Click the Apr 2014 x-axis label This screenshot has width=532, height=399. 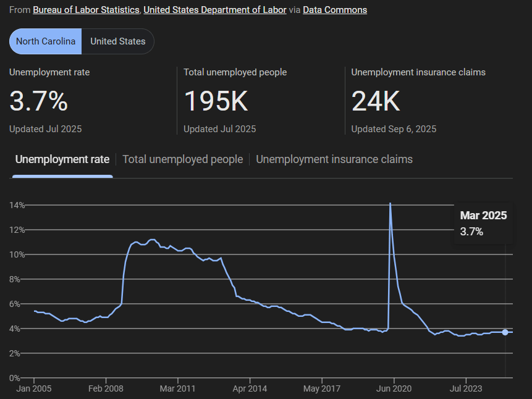250,389
